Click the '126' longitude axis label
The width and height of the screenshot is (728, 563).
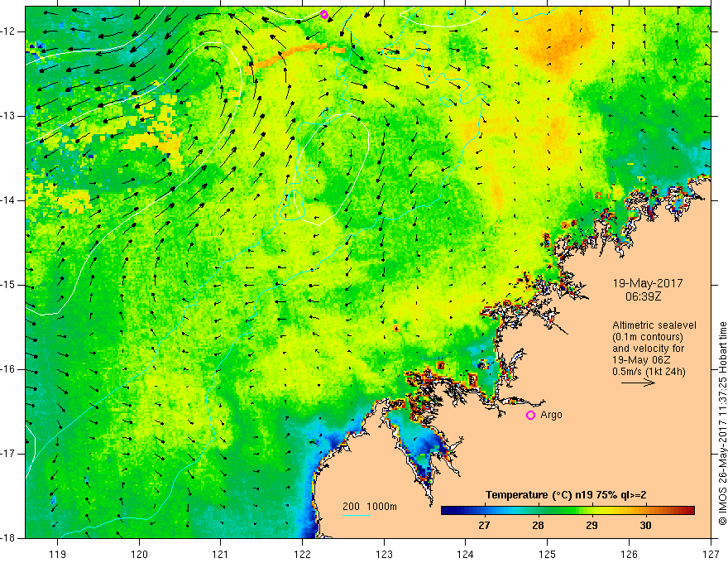click(629, 554)
